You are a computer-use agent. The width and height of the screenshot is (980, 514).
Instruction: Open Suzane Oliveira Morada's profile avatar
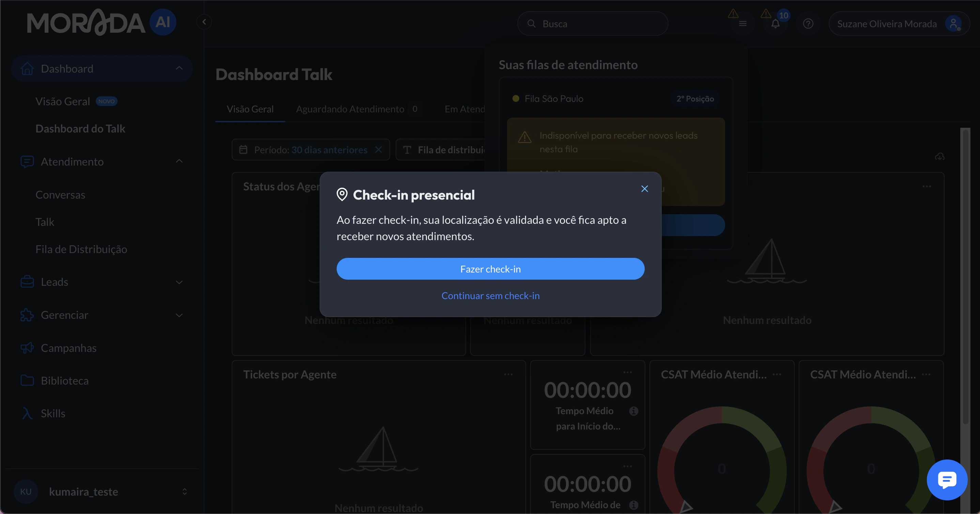(953, 23)
